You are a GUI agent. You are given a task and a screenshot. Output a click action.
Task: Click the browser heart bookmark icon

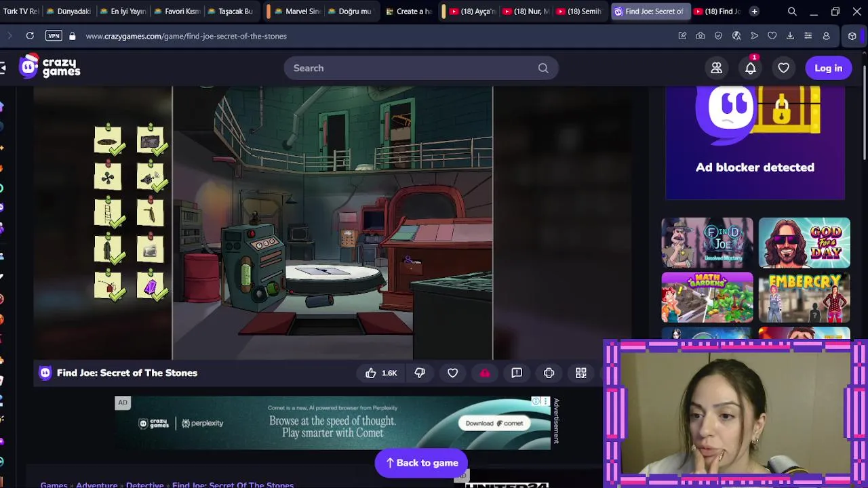coord(772,36)
